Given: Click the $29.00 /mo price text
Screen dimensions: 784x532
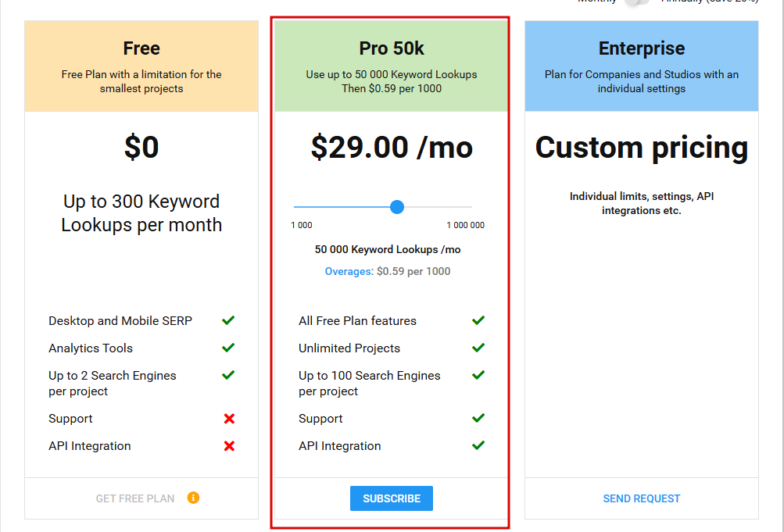Looking at the screenshot, I should pos(392,148).
